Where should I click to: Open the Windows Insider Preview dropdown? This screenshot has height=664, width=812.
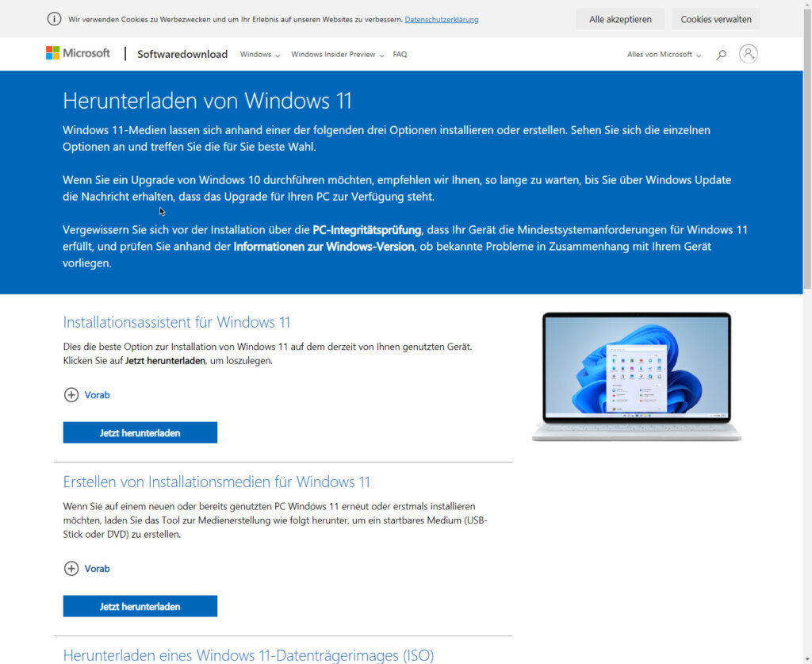(x=338, y=55)
